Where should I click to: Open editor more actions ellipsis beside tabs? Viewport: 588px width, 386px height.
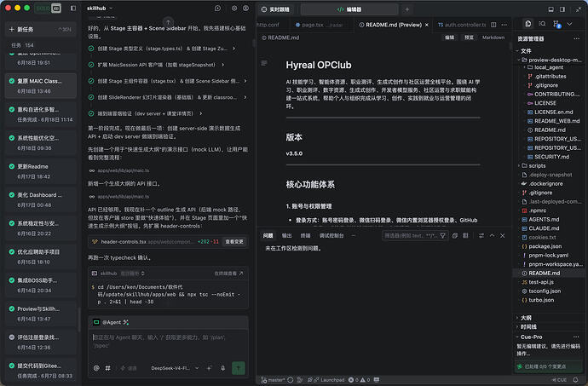point(504,25)
